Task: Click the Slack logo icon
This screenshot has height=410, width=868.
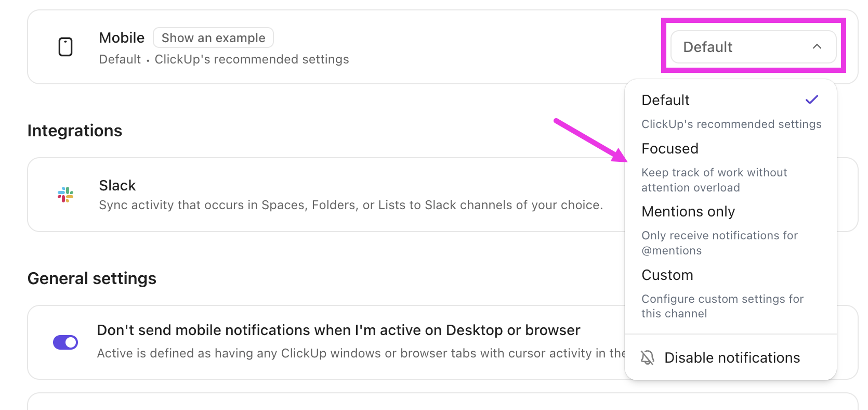Action: [65, 195]
